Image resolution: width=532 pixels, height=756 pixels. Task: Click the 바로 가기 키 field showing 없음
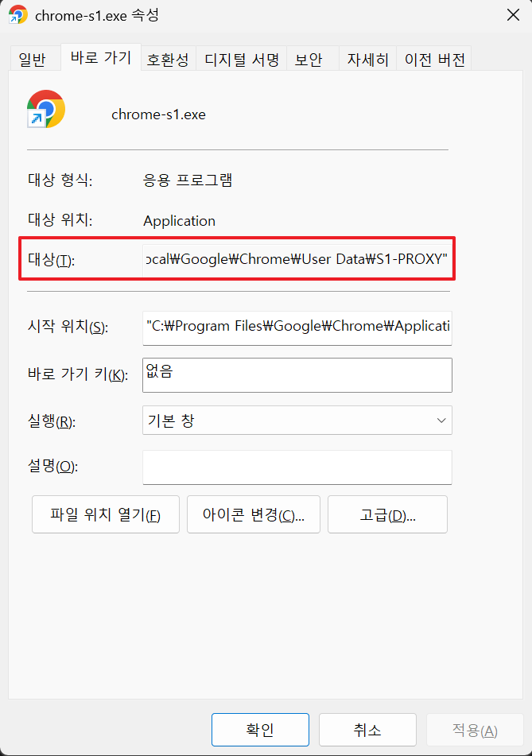297,374
